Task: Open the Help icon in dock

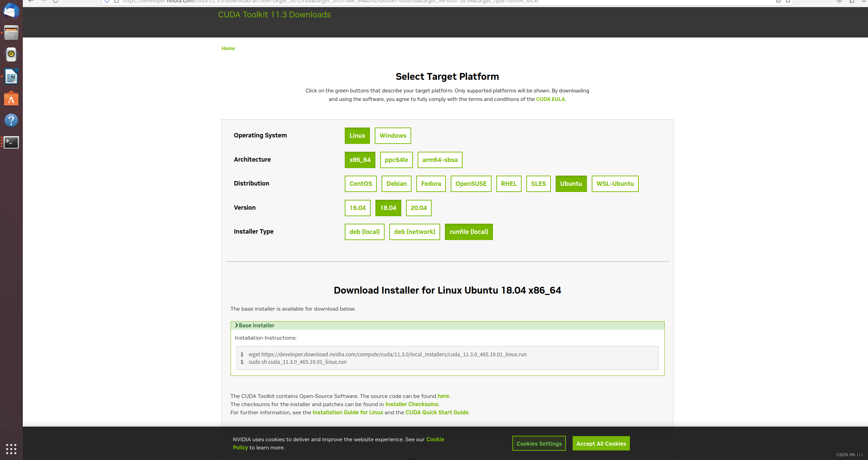Action: tap(11, 120)
